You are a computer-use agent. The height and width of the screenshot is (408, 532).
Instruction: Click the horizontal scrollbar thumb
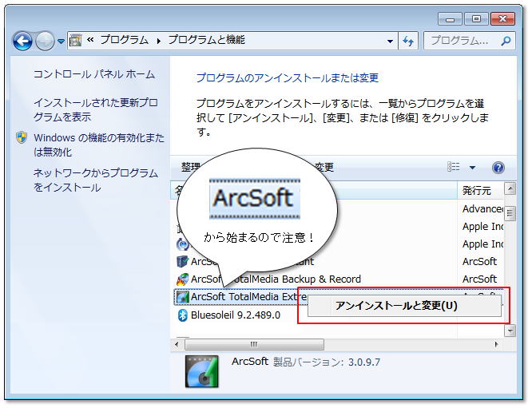(254, 345)
